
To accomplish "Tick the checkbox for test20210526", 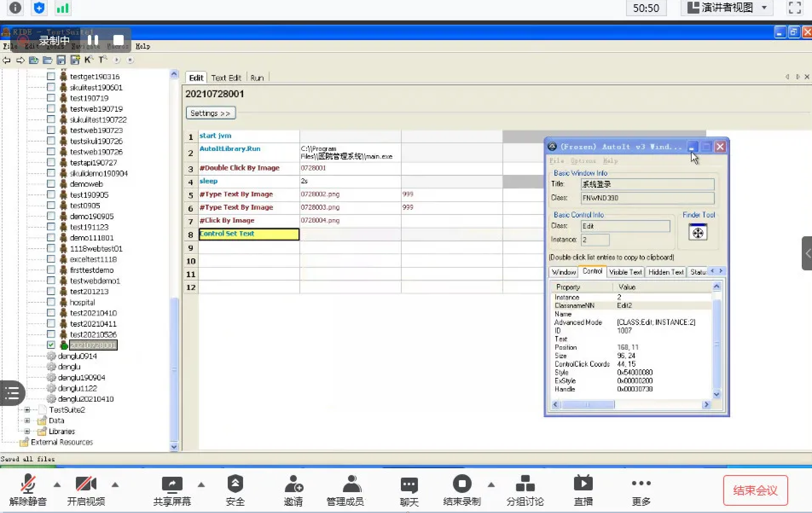I will [x=51, y=334].
